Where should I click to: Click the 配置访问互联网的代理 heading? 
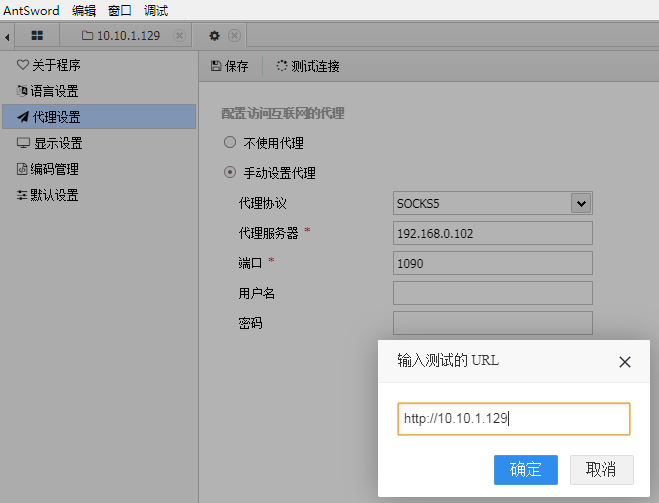click(282, 113)
